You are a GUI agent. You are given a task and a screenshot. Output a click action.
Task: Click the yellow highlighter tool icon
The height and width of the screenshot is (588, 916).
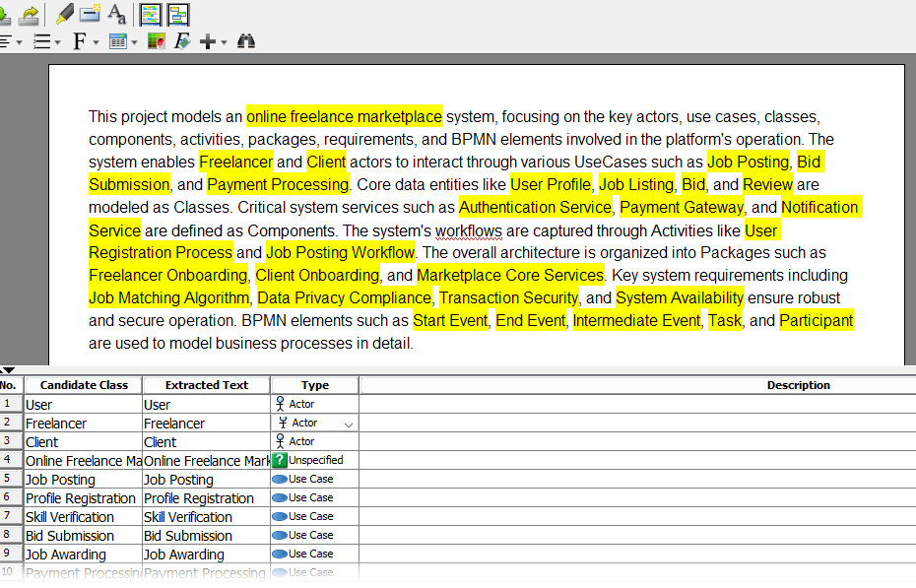click(65, 14)
